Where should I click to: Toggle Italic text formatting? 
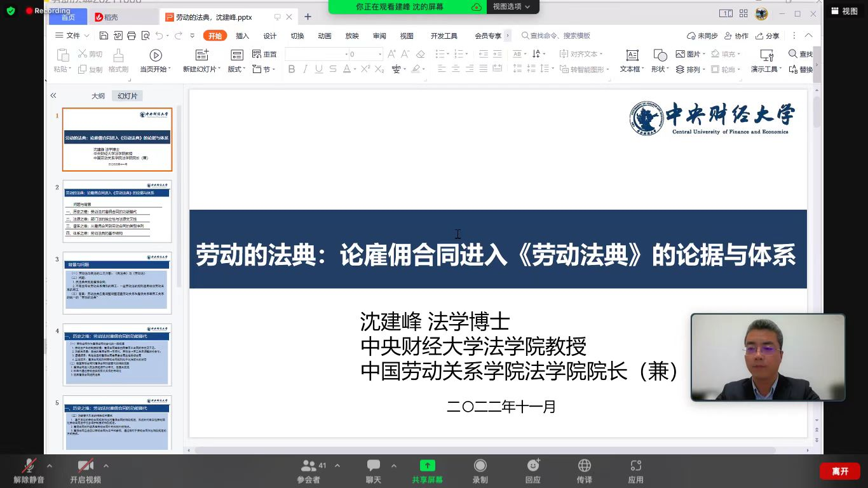pyautogui.click(x=305, y=69)
